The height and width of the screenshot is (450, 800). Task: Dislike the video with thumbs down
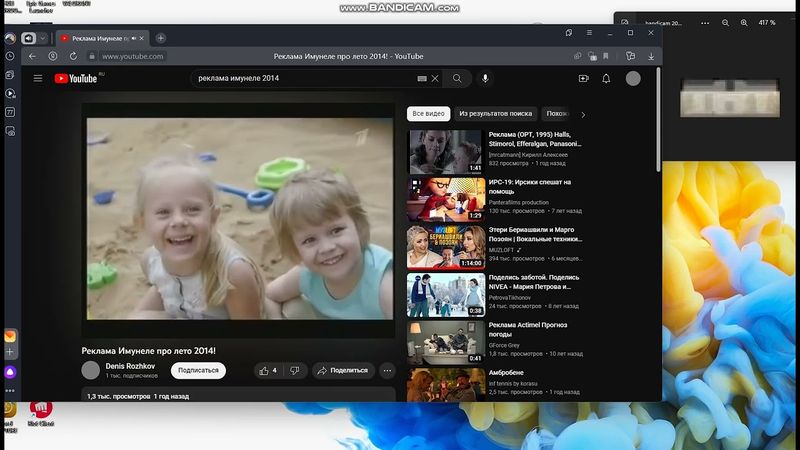(294, 370)
